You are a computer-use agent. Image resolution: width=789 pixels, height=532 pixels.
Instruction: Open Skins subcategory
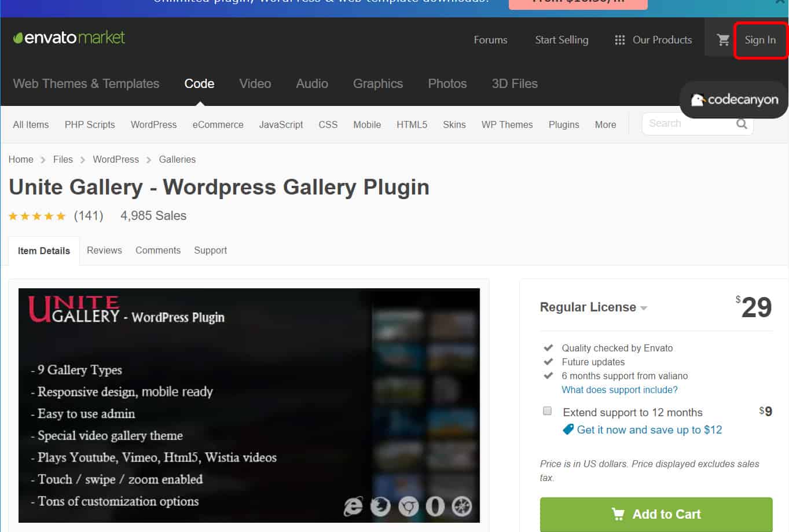454,124
